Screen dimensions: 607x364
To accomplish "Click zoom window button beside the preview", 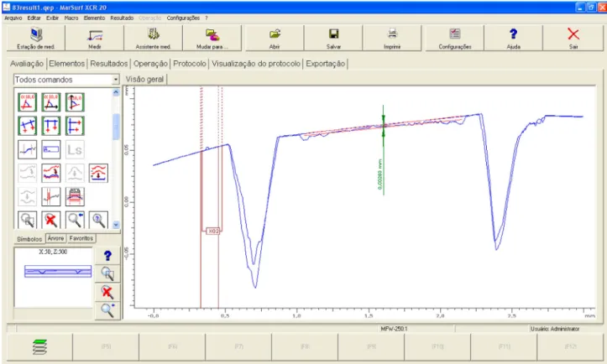I will (107, 274).
